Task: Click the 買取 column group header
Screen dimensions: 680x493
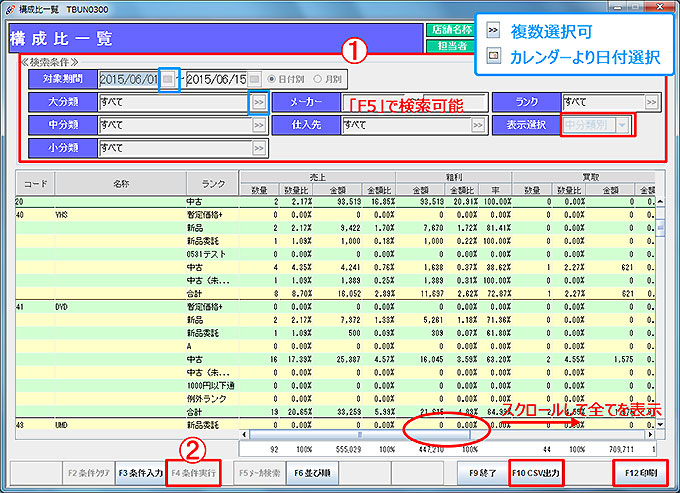Action: [590, 177]
